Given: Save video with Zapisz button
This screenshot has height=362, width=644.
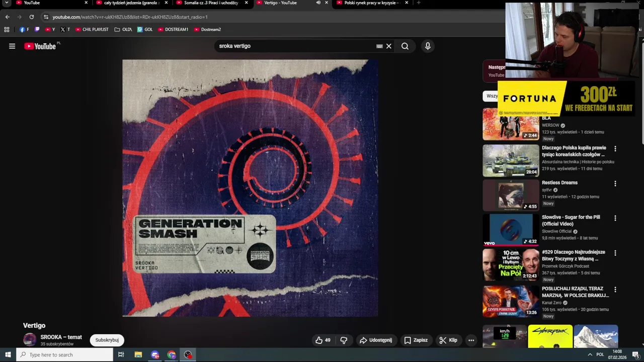Looking at the screenshot, I should 416,340.
